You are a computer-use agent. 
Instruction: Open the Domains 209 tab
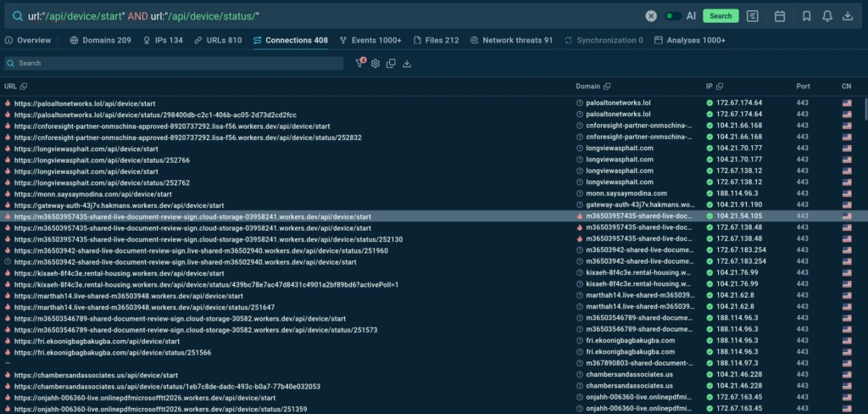101,41
